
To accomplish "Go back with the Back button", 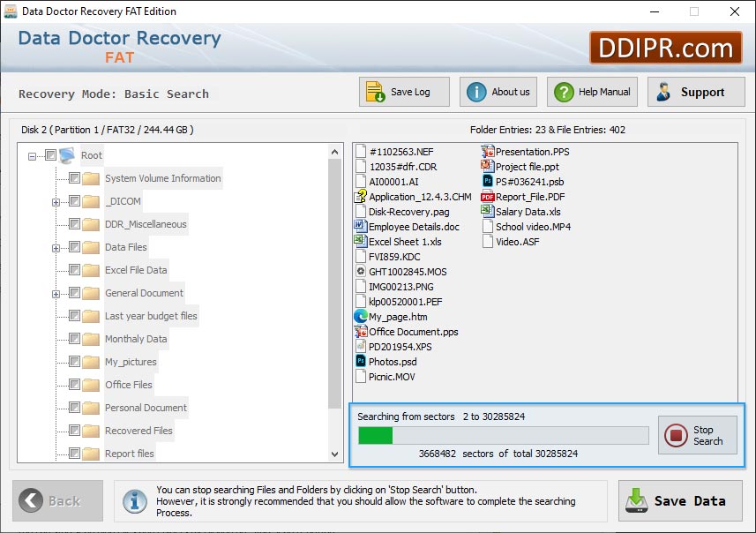I will pos(58,500).
